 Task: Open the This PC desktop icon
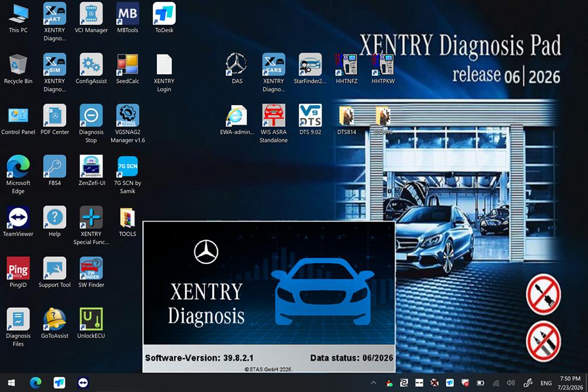18,18
